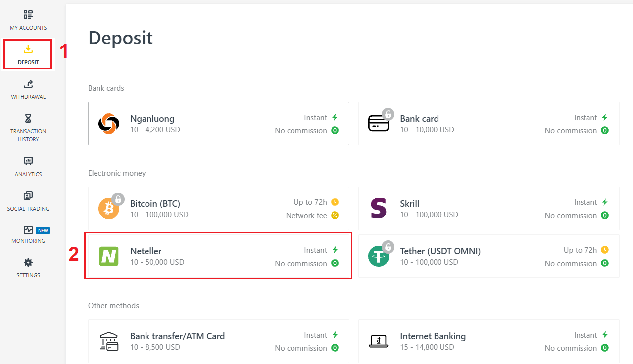Image resolution: width=633 pixels, height=364 pixels.
Task: Click the lightning bolt on Bank transfer/ATM Card
Action: (335, 335)
